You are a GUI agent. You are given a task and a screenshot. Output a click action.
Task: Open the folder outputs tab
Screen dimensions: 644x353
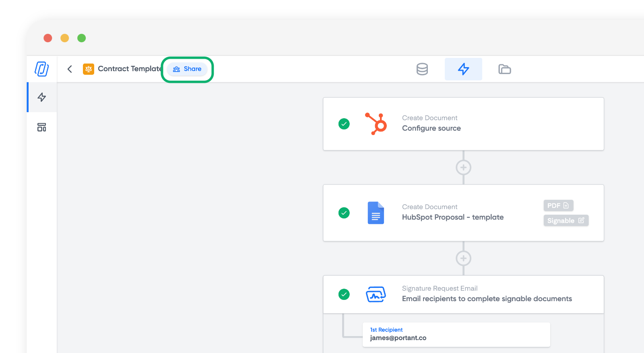click(x=504, y=69)
